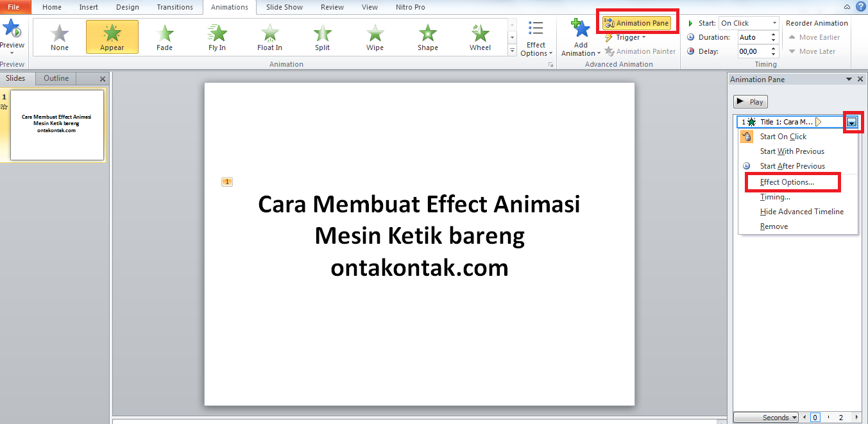Close the Animation Pane
This screenshot has height=424, width=868.
pyautogui.click(x=860, y=79)
